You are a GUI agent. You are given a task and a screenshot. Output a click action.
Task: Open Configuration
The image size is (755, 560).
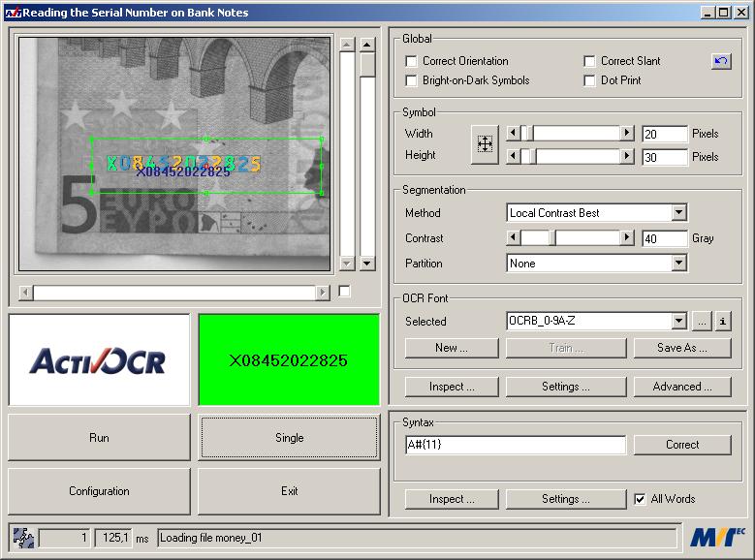(x=99, y=491)
